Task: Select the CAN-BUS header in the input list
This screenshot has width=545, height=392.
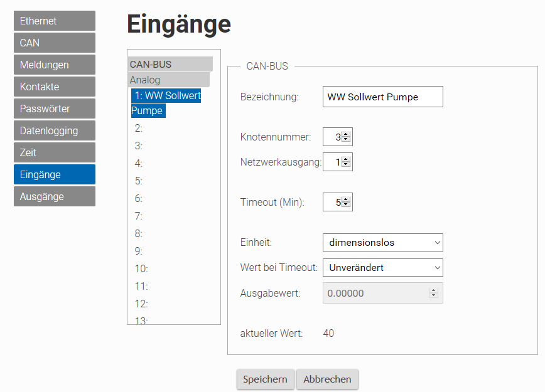Action: 170,64
